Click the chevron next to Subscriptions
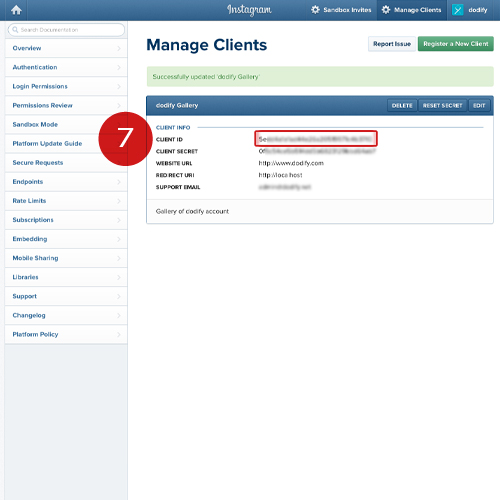This screenshot has height=500, width=500. pyautogui.click(x=119, y=220)
